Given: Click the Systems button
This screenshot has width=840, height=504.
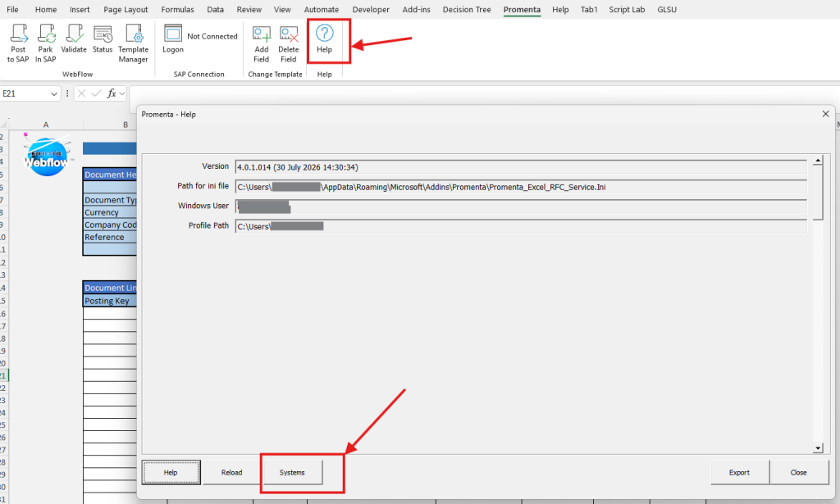Looking at the screenshot, I should tap(292, 472).
